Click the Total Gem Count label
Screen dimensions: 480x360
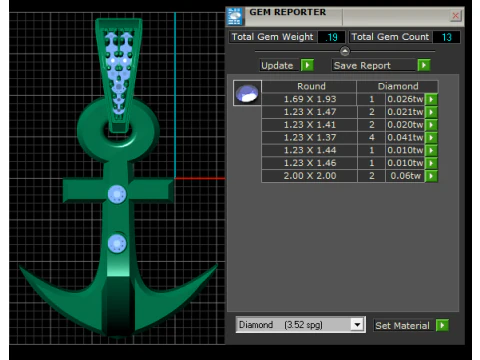click(390, 37)
